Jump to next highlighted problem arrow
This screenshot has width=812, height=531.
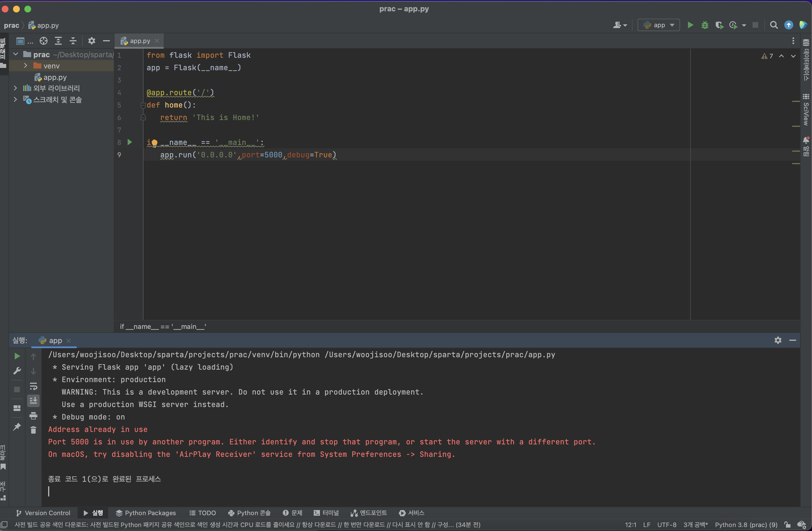[x=793, y=56]
